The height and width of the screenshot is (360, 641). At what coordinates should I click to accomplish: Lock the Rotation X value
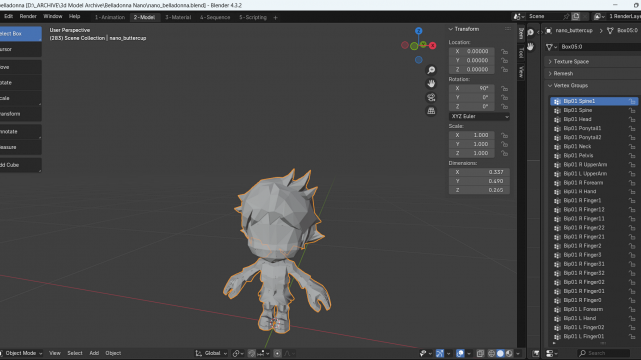pos(504,89)
